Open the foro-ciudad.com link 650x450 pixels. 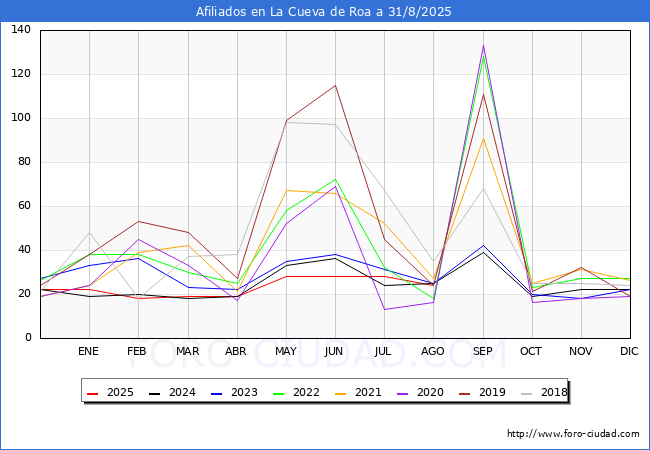click(x=573, y=433)
